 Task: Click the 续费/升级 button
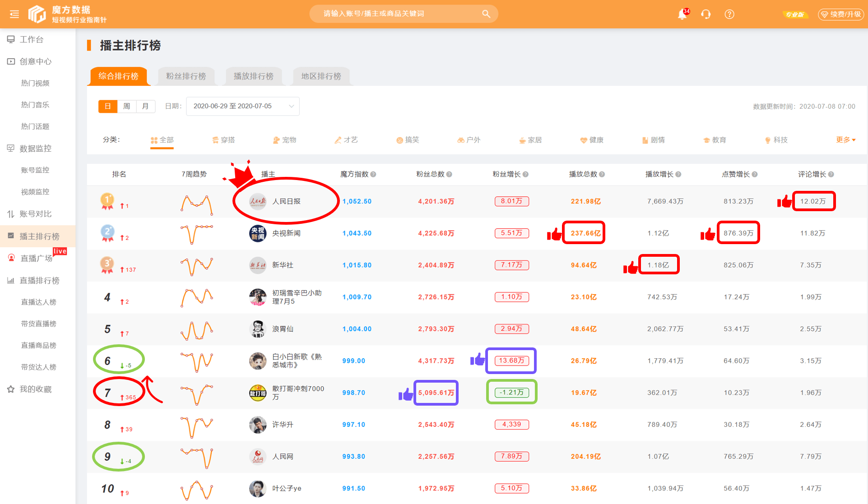(840, 14)
